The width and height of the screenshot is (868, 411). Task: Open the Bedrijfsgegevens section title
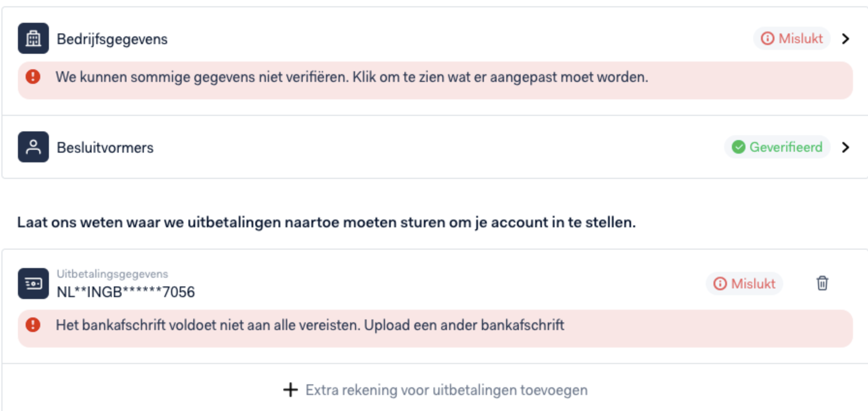pyautogui.click(x=112, y=39)
